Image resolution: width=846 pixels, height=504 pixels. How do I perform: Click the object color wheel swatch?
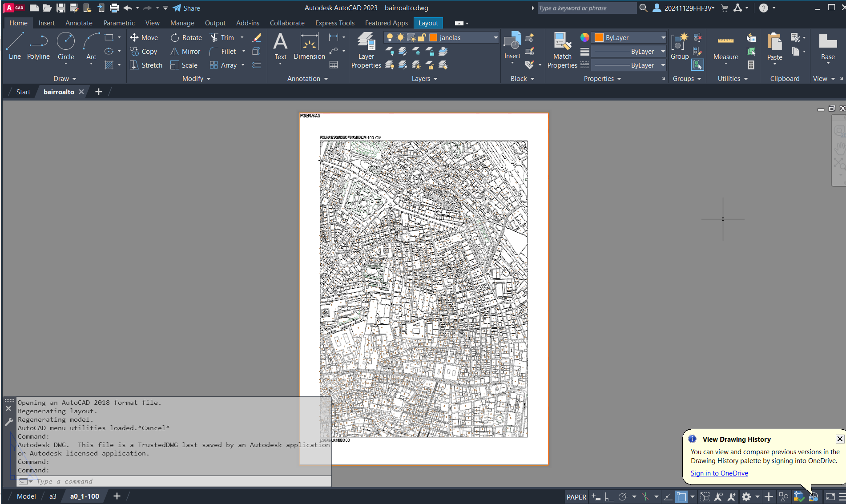584,38
